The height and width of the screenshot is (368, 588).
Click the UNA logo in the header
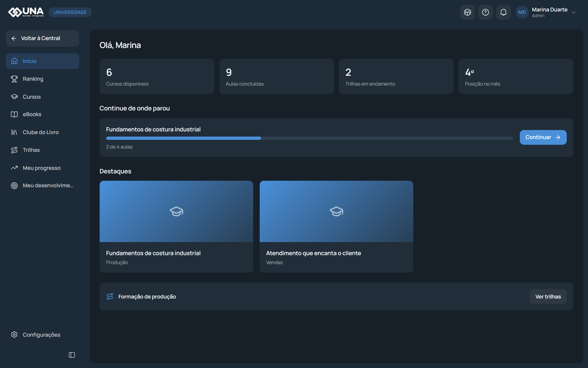[x=26, y=12]
